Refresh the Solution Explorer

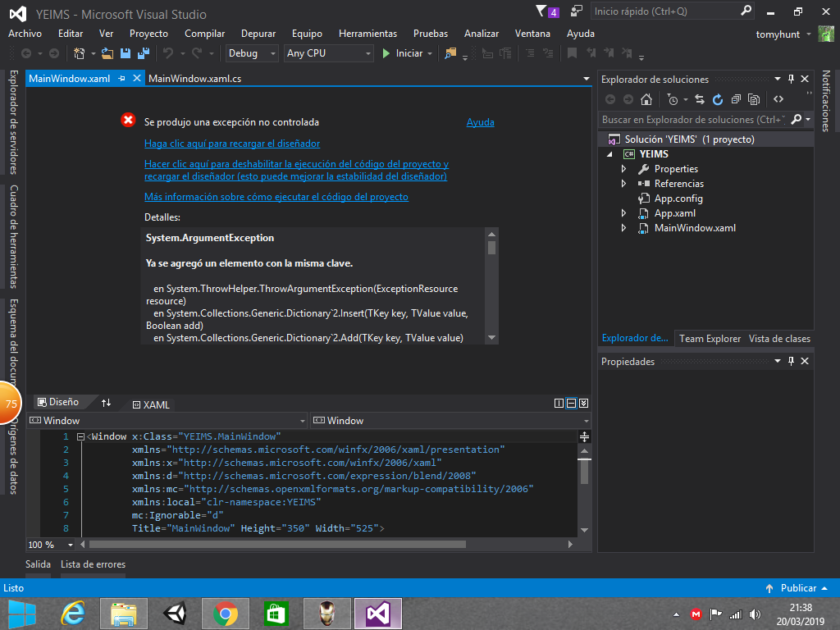point(718,99)
